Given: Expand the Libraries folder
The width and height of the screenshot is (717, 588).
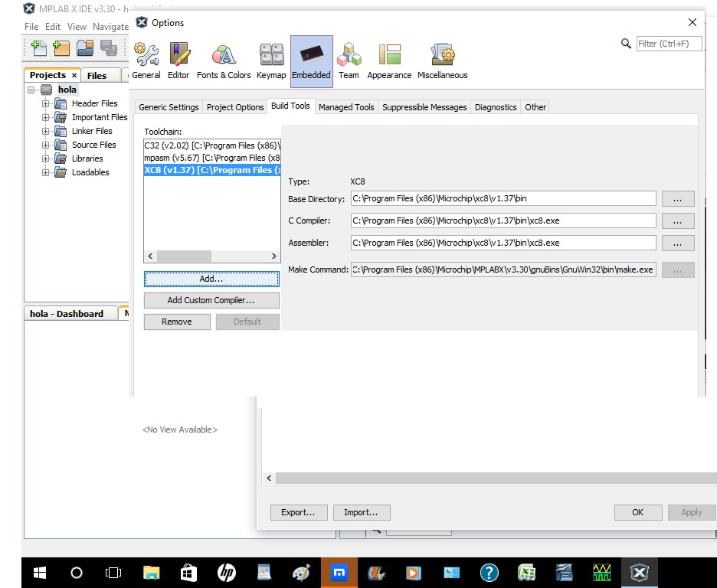Looking at the screenshot, I should pos(45,158).
